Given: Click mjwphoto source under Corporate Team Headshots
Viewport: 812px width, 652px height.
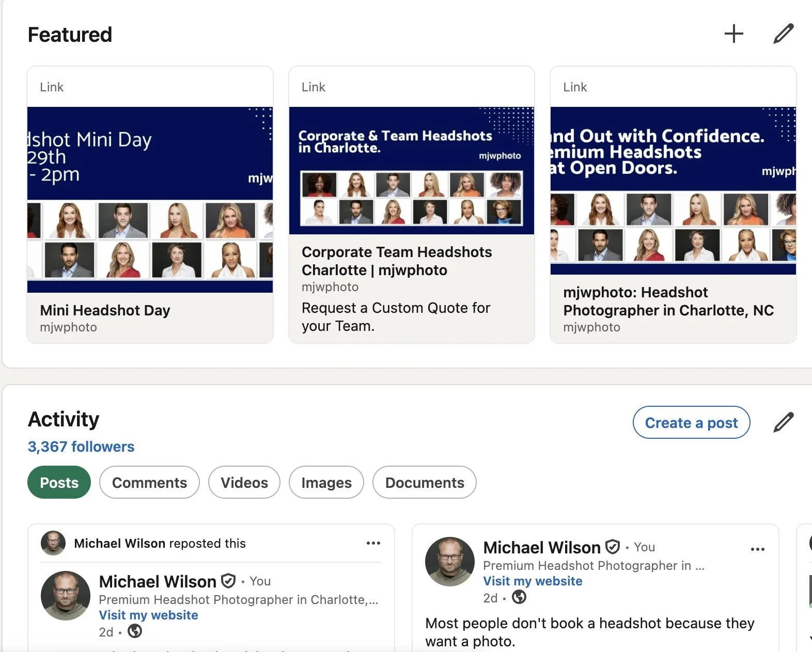Looking at the screenshot, I should click(x=330, y=287).
